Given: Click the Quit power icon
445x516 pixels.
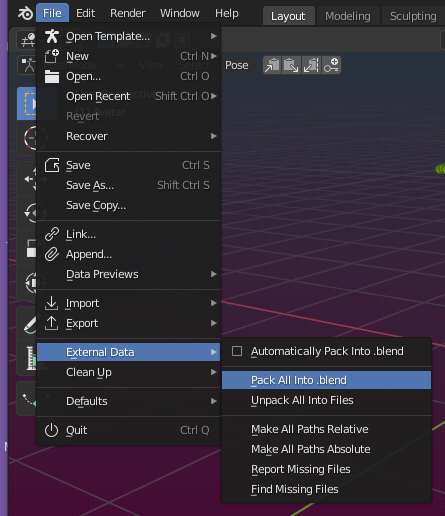Looking at the screenshot, I should [x=51, y=430].
